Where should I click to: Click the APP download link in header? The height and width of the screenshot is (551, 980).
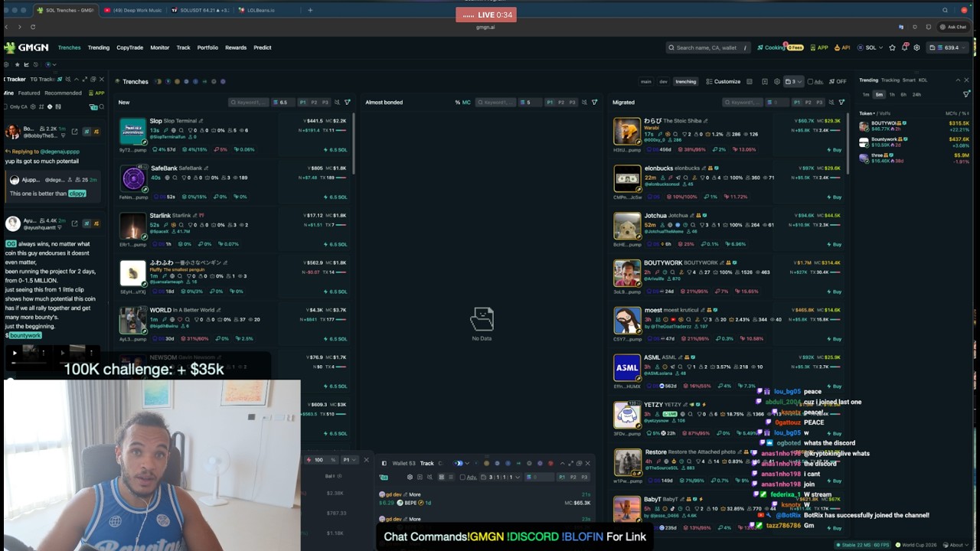[819, 47]
